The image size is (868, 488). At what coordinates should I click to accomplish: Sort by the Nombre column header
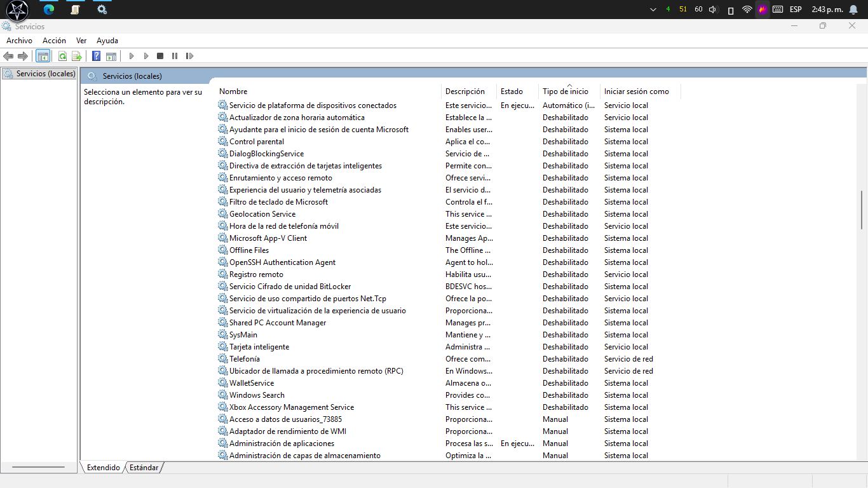tap(329, 91)
